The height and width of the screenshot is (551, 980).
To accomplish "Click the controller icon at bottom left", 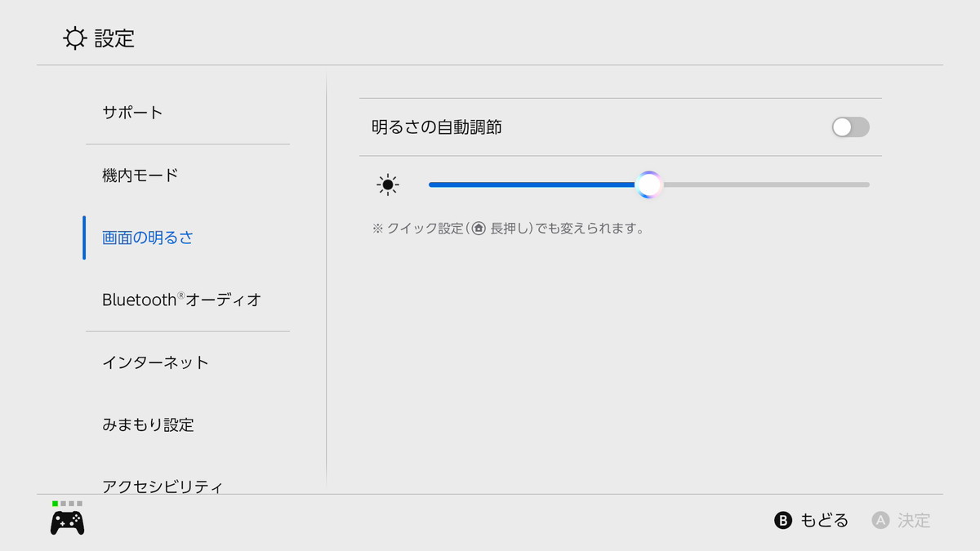I will click(x=67, y=522).
